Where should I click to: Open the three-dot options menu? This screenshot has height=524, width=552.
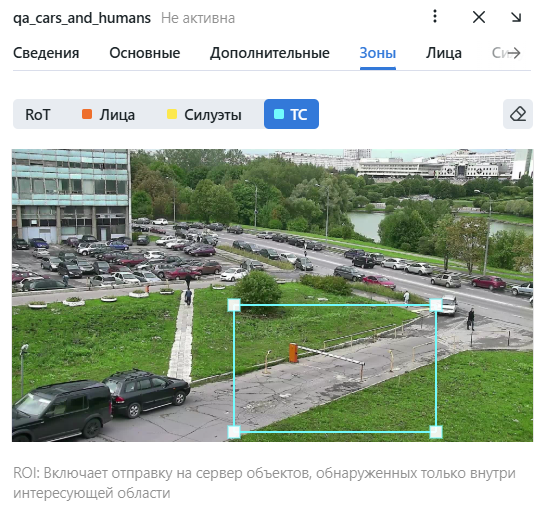tap(435, 17)
